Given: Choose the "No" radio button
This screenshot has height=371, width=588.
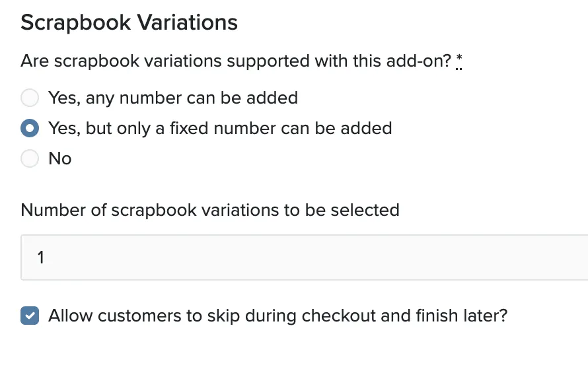Looking at the screenshot, I should coord(30,158).
